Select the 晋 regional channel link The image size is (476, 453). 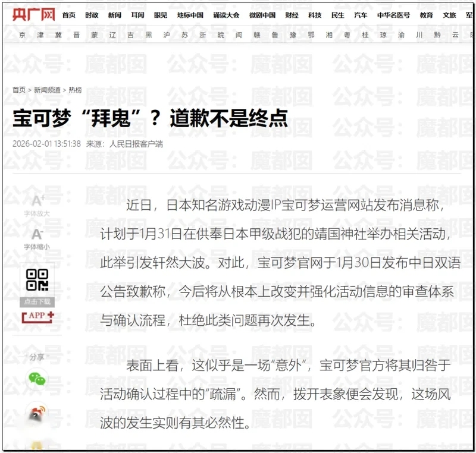77,35
